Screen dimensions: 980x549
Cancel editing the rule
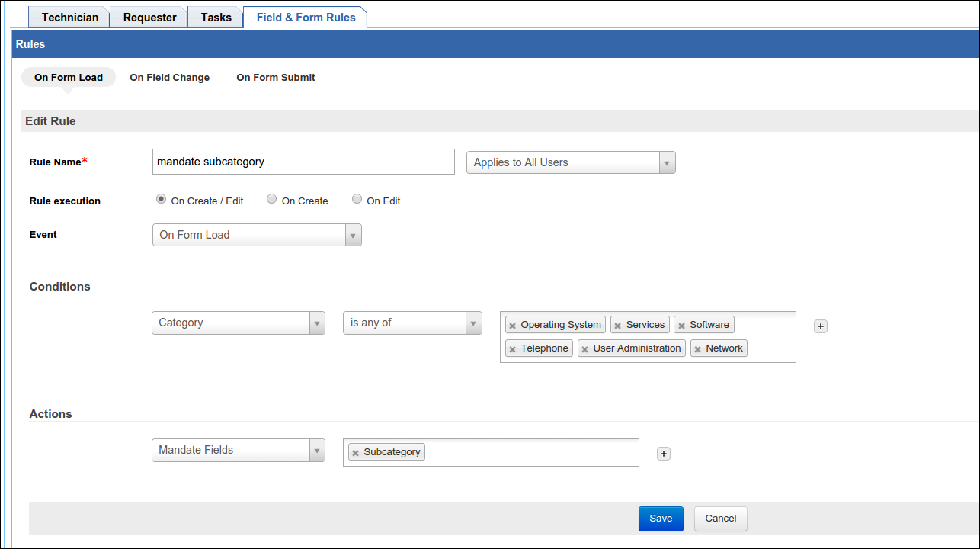(x=720, y=518)
